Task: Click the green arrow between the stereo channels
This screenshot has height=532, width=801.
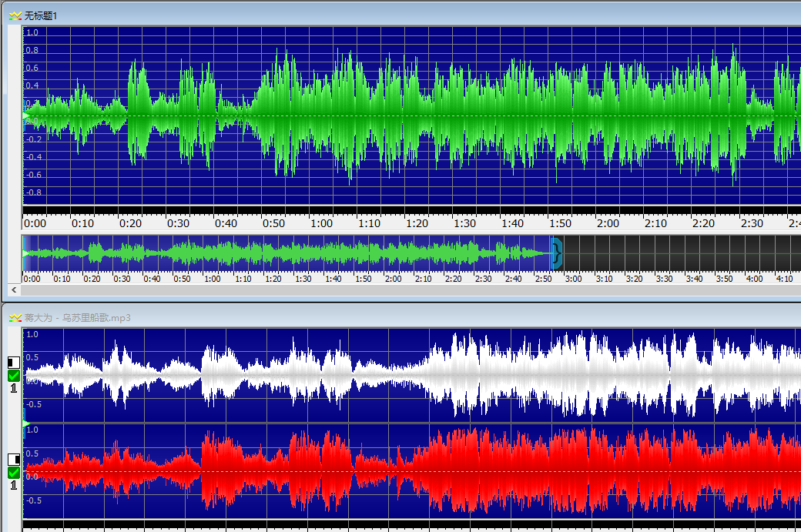Action: pos(25,424)
